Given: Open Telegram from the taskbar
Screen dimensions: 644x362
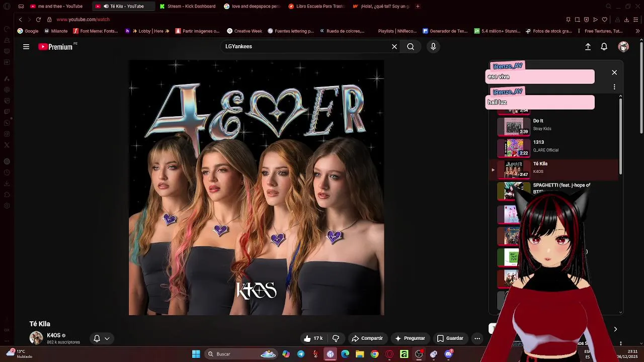Looking at the screenshot, I should [301, 354].
